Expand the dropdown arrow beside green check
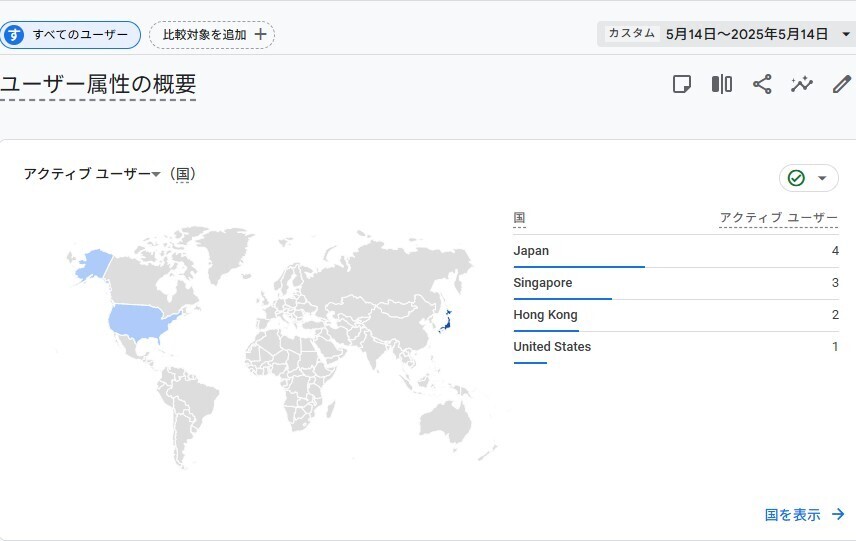Viewport: 856px width, 541px height. 822,178
